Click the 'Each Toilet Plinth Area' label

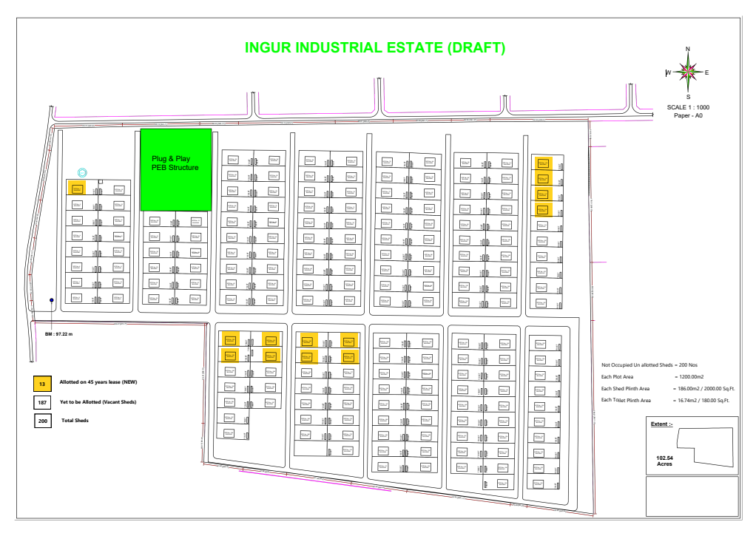626,400
